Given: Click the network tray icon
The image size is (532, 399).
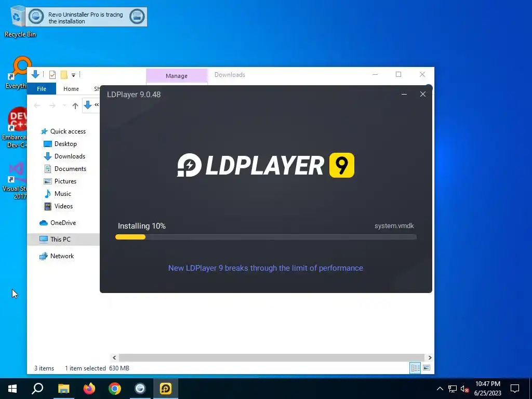Looking at the screenshot, I should (x=453, y=389).
